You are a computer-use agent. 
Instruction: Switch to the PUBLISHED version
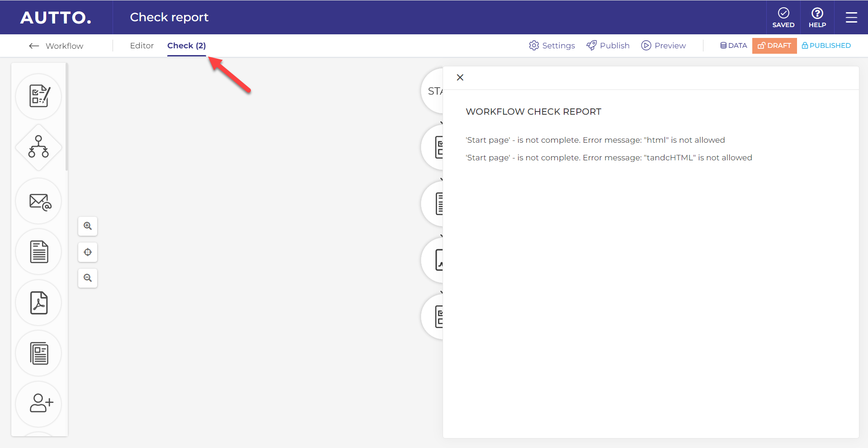tap(826, 46)
